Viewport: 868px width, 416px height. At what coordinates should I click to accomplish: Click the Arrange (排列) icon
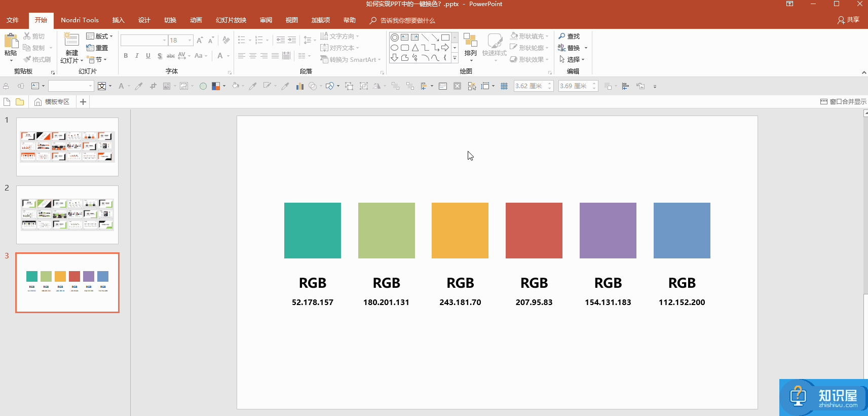(x=470, y=41)
